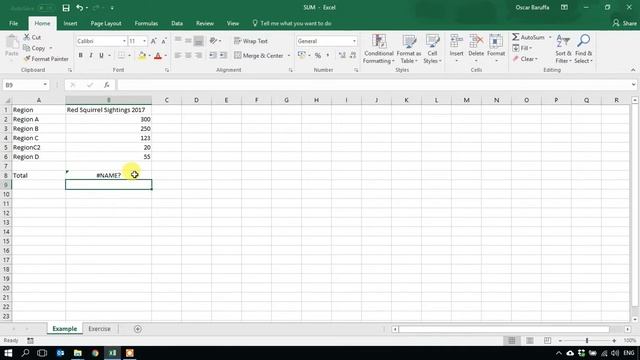Click the Copy icon
The image size is (640, 360).
(27, 48)
